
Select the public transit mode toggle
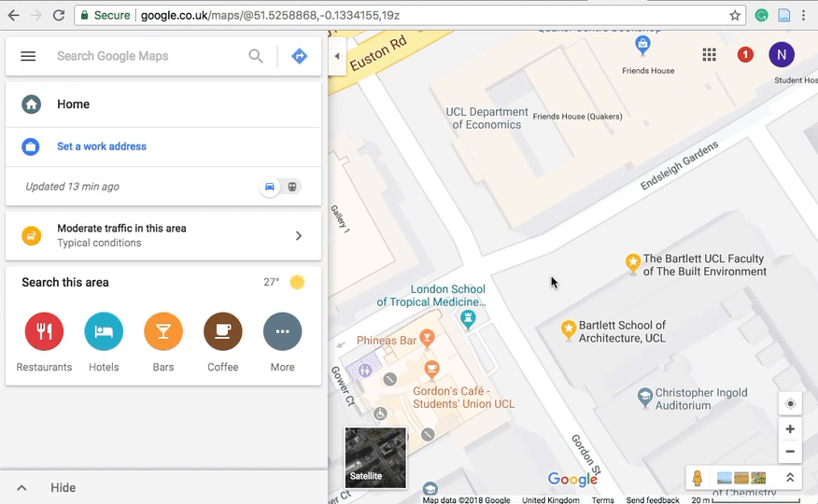292,187
